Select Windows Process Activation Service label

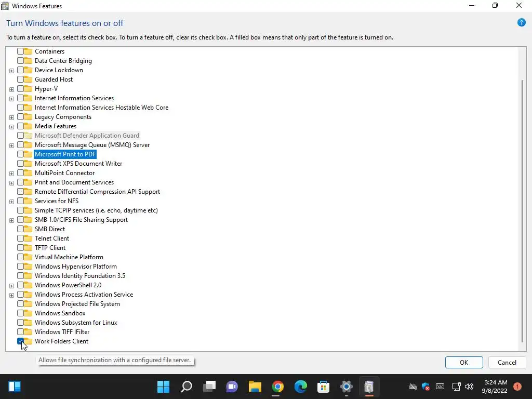(84, 295)
